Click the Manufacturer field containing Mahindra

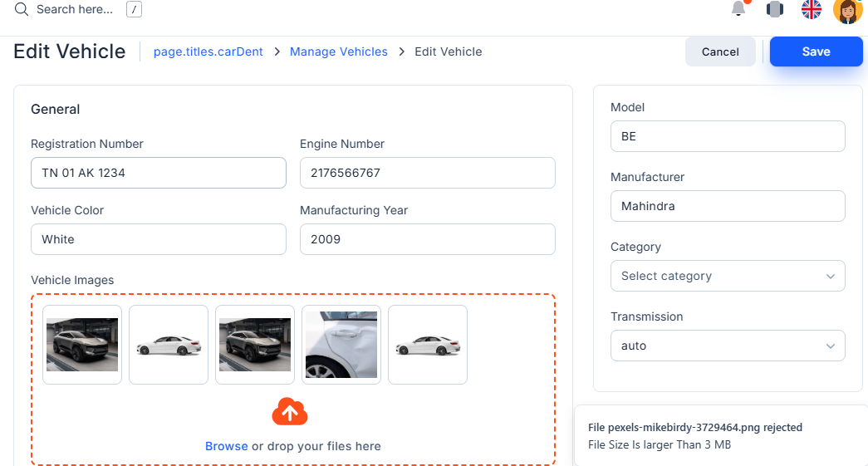tap(728, 206)
